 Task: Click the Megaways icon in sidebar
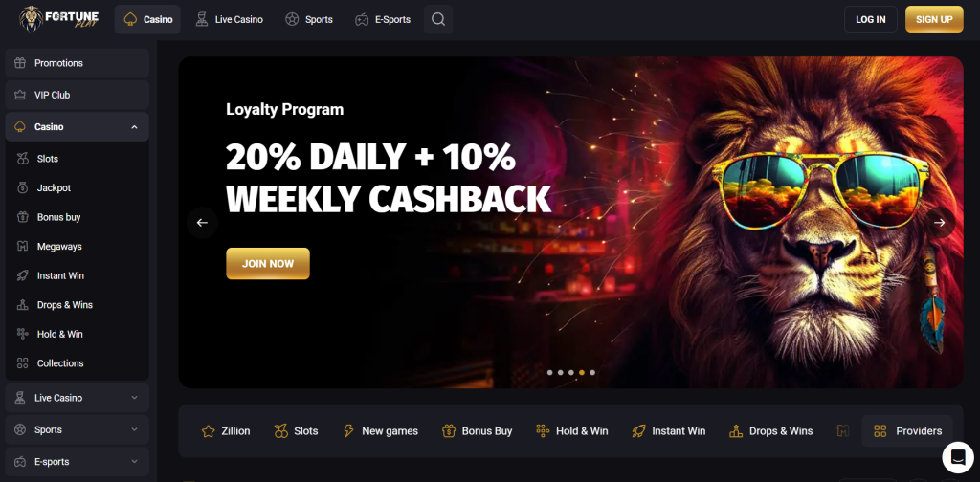23,247
